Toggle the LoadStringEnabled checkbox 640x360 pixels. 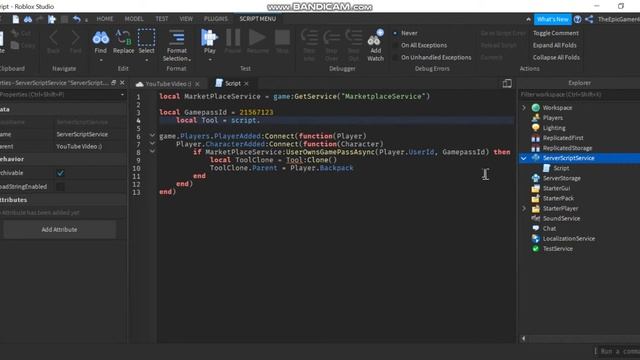(x=60, y=187)
